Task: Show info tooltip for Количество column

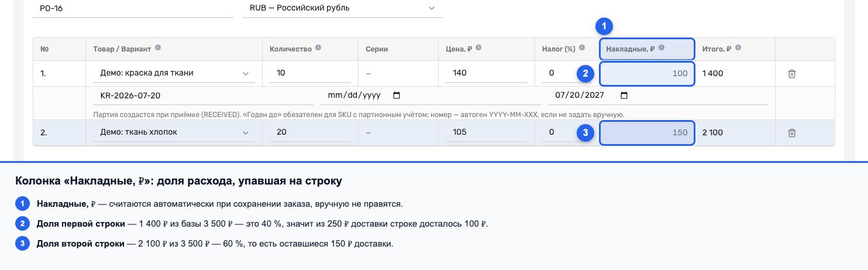Action: (x=318, y=49)
